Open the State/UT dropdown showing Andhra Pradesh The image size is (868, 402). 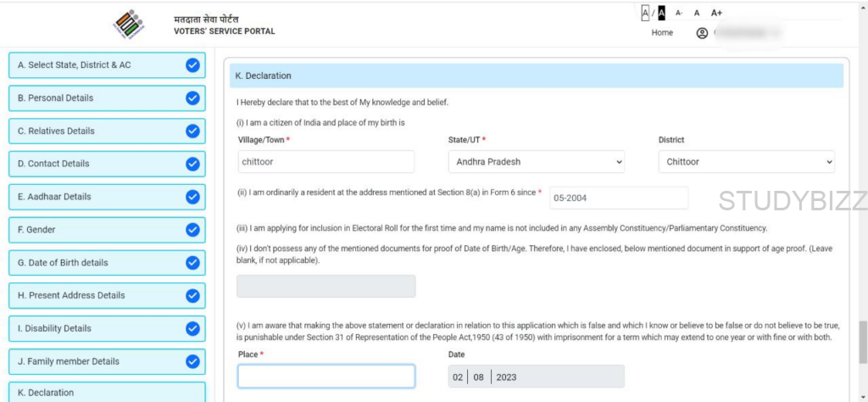pyautogui.click(x=536, y=162)
